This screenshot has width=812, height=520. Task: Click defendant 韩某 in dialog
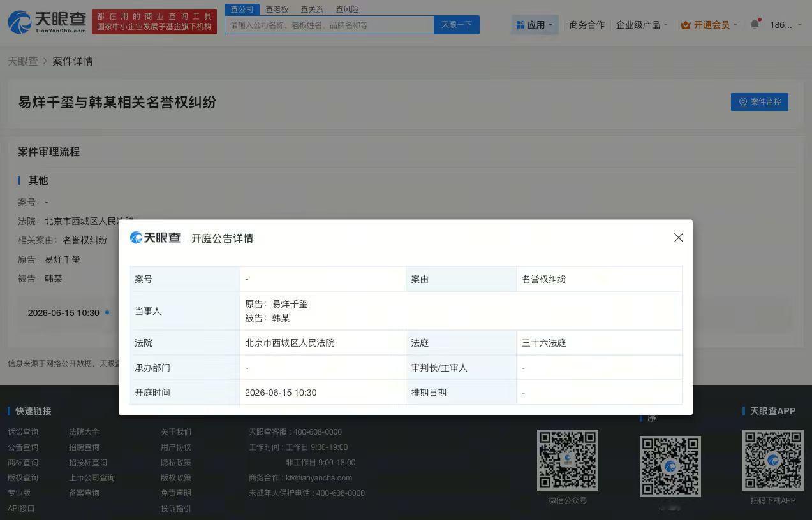(x=281, y=318)
